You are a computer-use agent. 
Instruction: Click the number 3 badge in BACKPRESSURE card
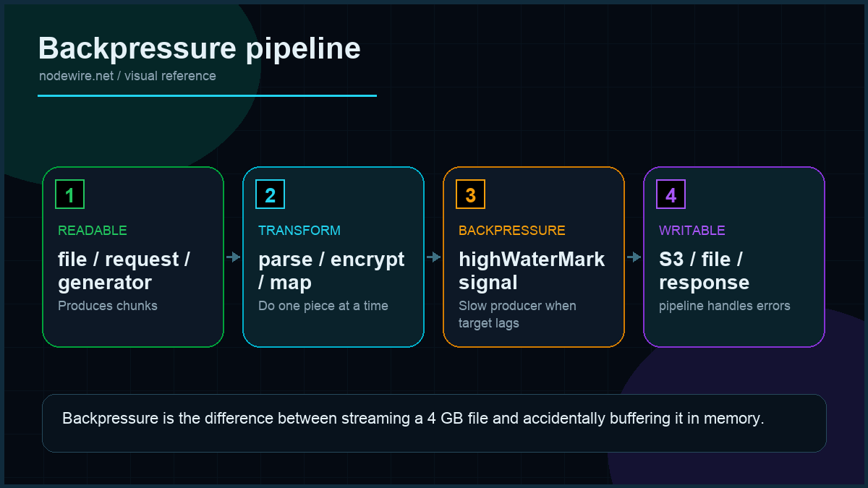[x=470, y=194]
